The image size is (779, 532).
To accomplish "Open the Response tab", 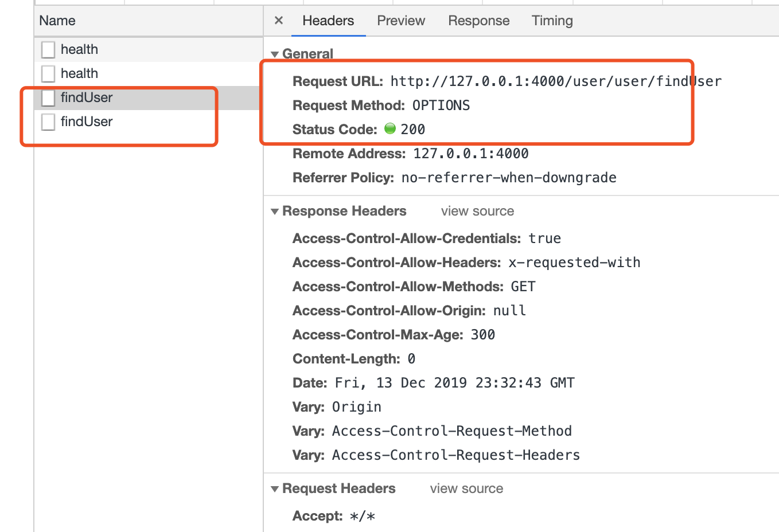I will pos(479,21).
